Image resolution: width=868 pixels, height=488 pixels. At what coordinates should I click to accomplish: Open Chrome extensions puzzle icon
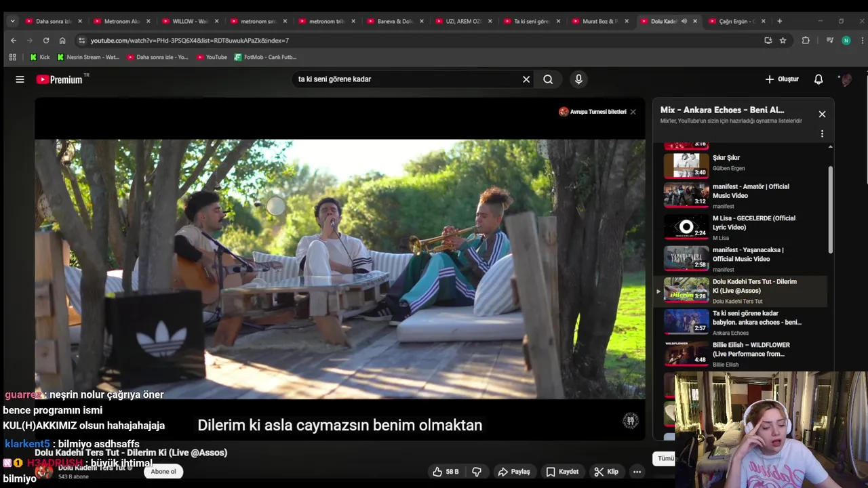point(806,40)
